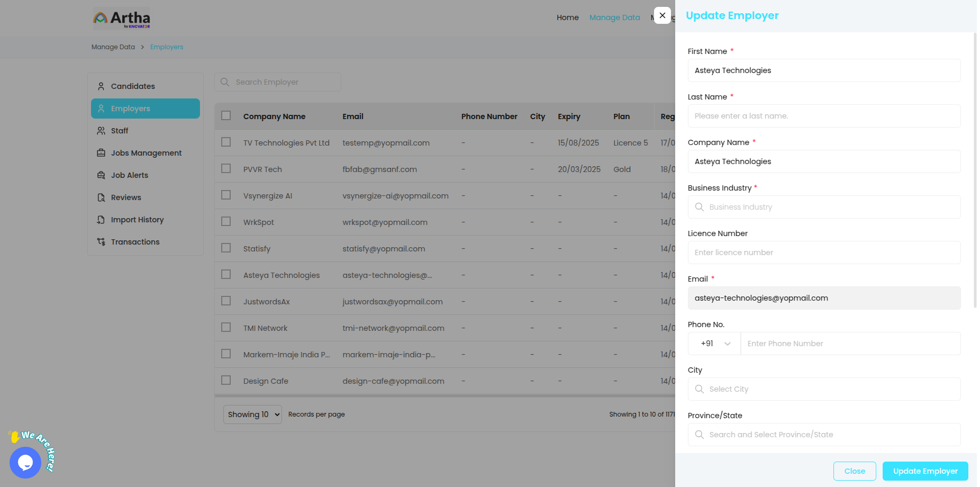Click the Import History icon
Image resolution: width=980 pixels, height=487 pixels.
click(x=101, y=220)
